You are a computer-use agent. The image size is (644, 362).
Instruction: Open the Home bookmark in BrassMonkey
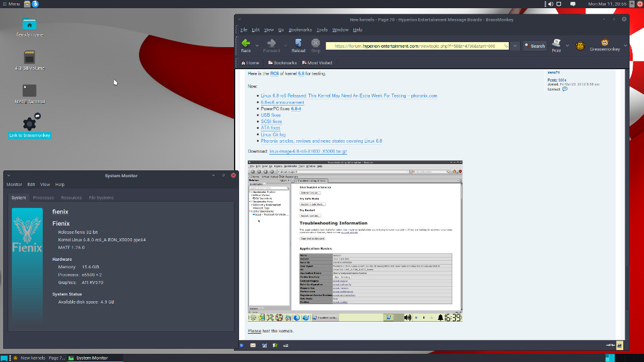pyautogui.click(x=250, y=63)
